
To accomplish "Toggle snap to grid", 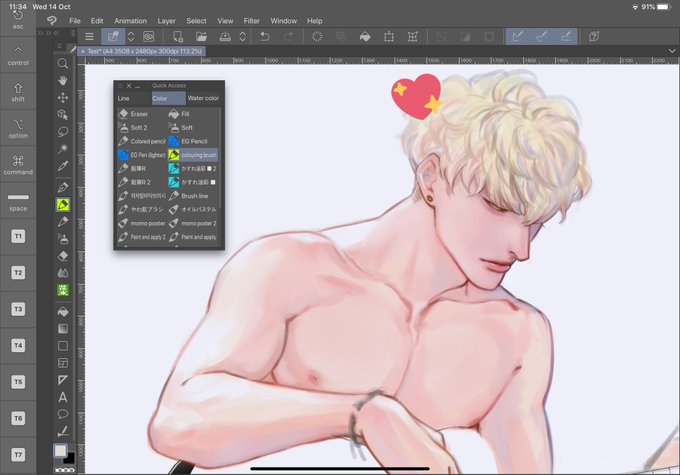I will point(566,37).
